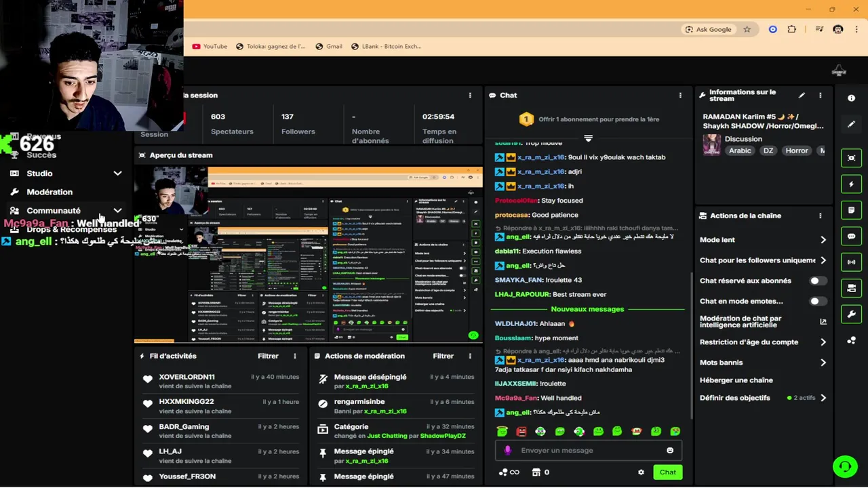Open ShadowPlayDZ moderator link

443,436
